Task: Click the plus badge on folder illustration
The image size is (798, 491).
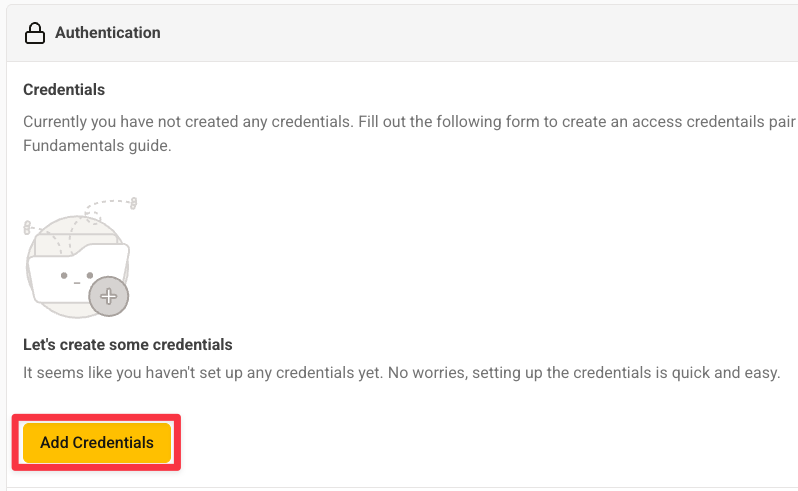Action: point(109,296)
